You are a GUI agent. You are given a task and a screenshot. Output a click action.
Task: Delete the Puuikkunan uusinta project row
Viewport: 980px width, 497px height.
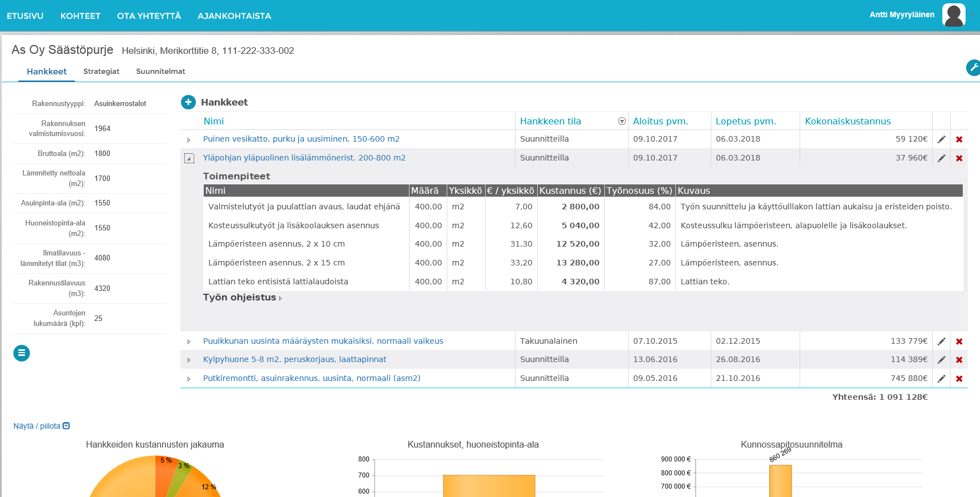coord(959,342)
